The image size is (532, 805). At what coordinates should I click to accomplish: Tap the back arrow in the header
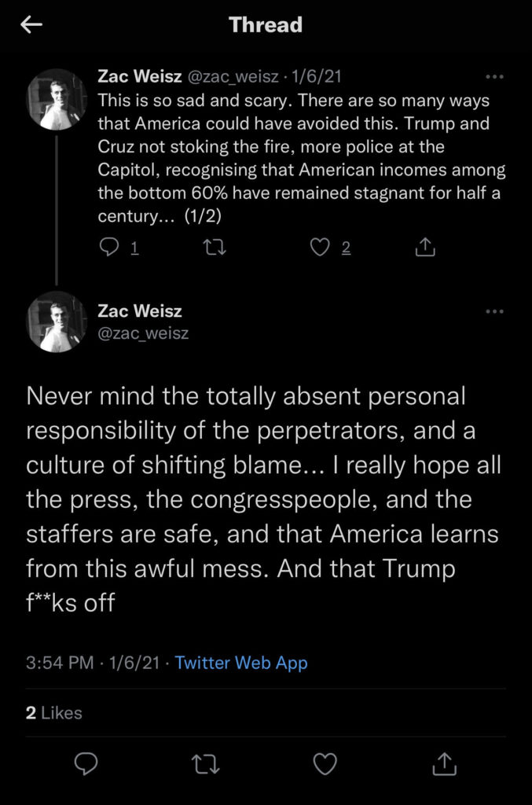coord(31,25)
